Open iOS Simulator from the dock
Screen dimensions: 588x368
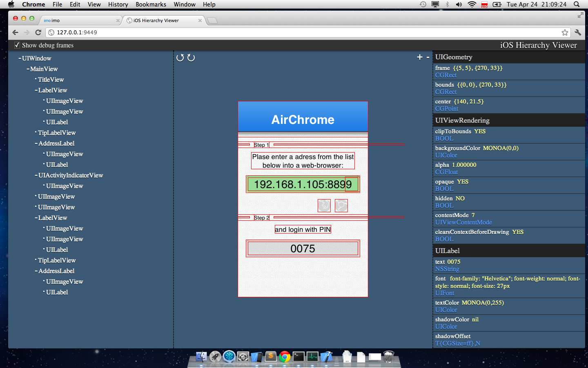tap(257, 357)
